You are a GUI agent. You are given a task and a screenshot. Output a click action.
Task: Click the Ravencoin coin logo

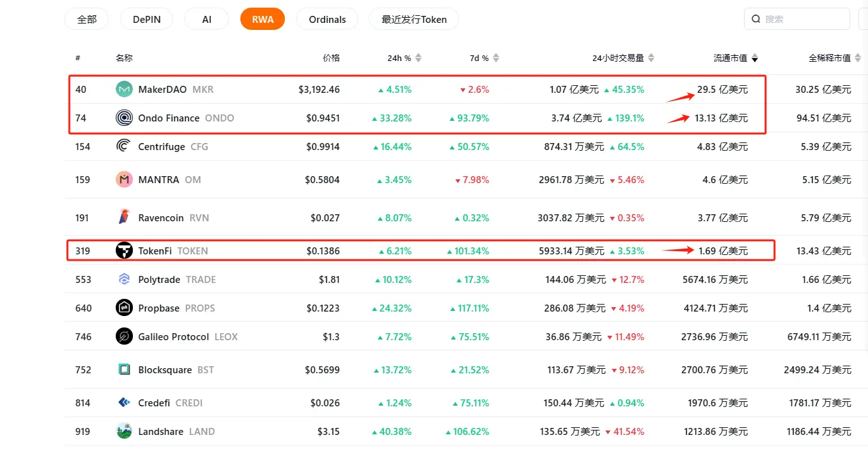(124, 217)
